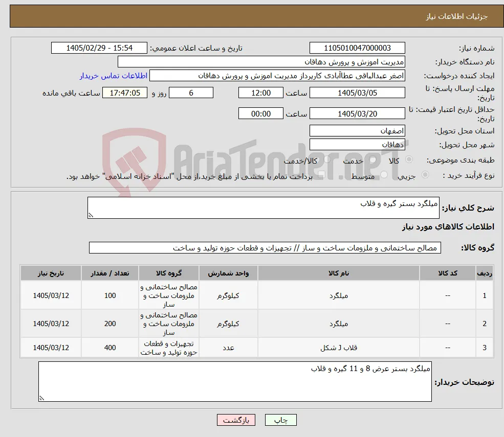Screen dimensions: 504x437
Task: Select the خدمت radio button
Action: coord(373,159)
